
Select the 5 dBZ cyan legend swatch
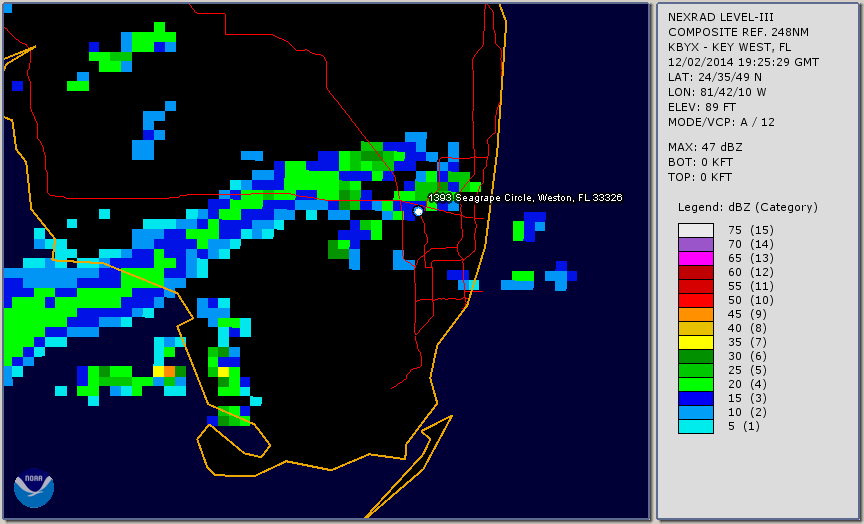pos(696,426)
